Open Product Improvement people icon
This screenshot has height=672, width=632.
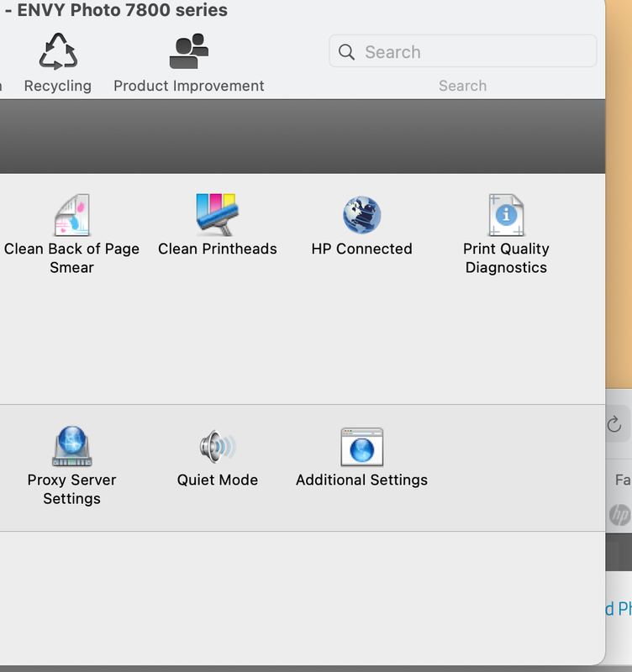(x=188, y=51)
